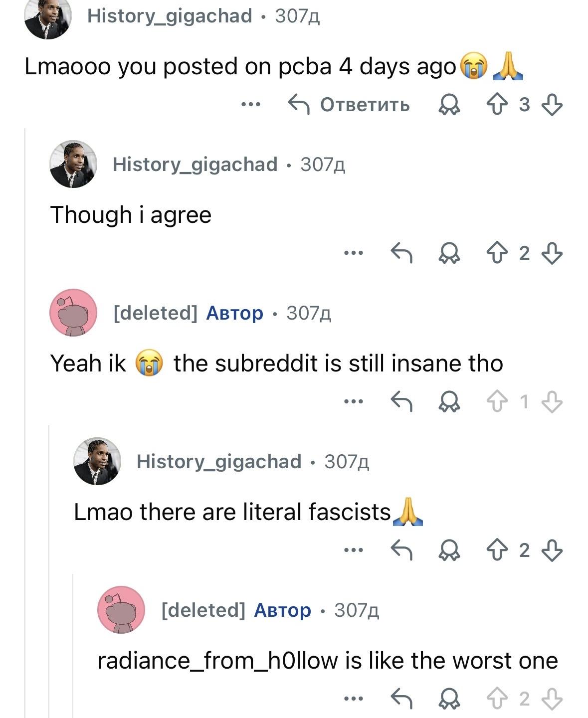The image size is (588, 718).
Task: Reply to the "Yeah ik" comment
Action: (401, 401)
